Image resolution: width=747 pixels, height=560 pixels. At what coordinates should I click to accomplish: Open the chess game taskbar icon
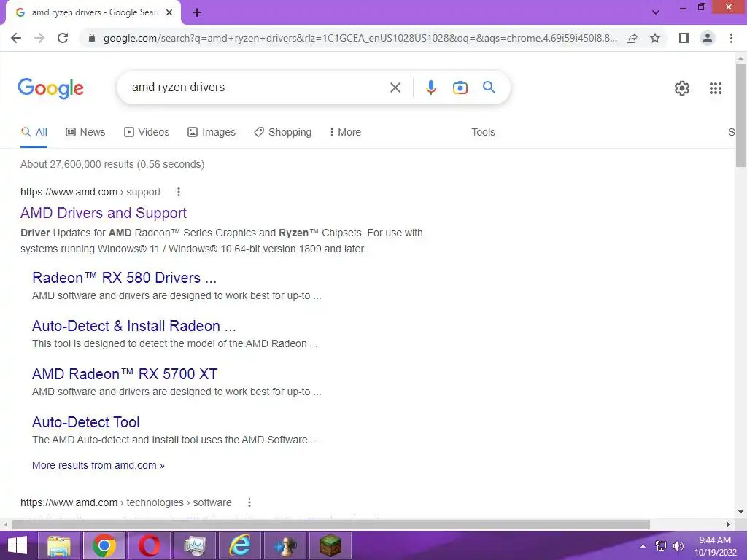285,545
